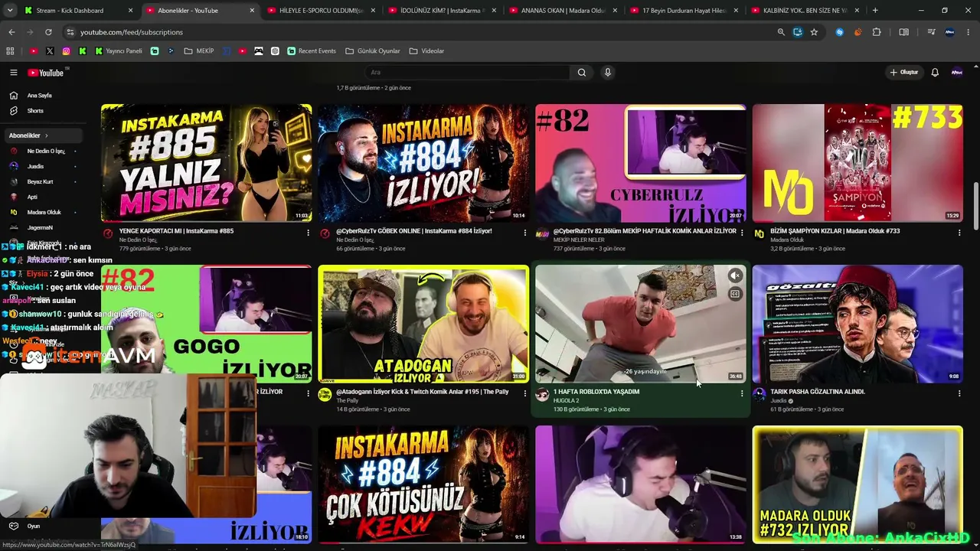
Task: Switch to the Stream - Kick Dashboard tab
Action: coord(80,11)
